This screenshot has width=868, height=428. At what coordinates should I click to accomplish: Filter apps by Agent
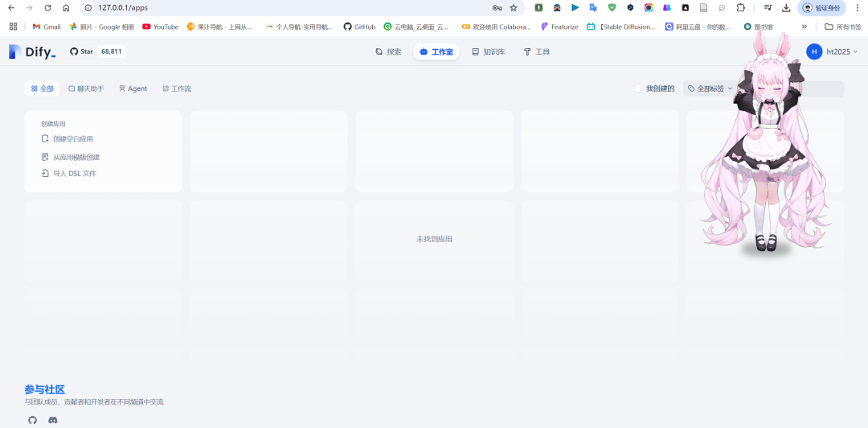click(133, 88)
